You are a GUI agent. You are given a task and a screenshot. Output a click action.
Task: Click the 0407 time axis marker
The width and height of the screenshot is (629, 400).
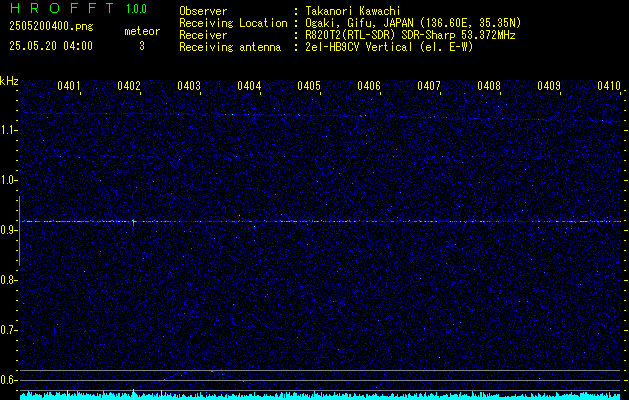[429, 85]
